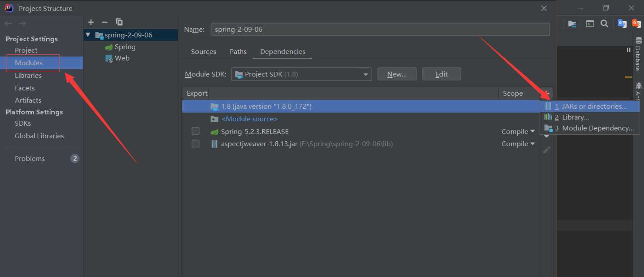Switch to the Dependencies tab
This screenshot has width=644, height=277.
(283, 51)
